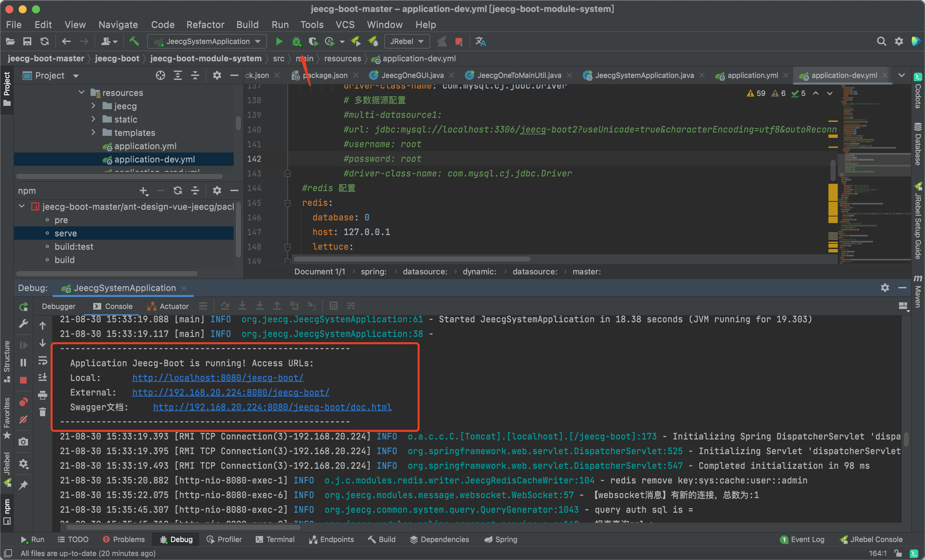The width and height of the screenshot is (925, 560).
Task: Open the Refactor menu
Action: pos(205,25)
